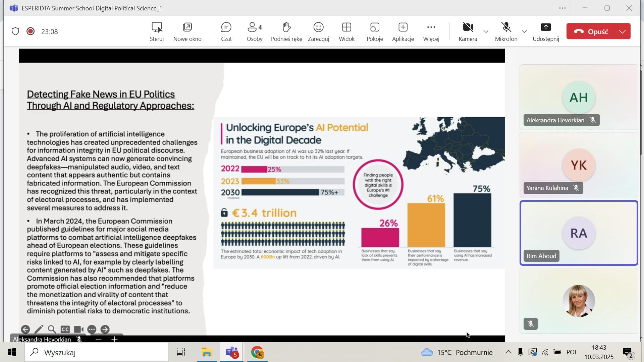This screenshot has height=362, width=644.
Task: Open the Zareaguj reactions menu
Action: 318,32
